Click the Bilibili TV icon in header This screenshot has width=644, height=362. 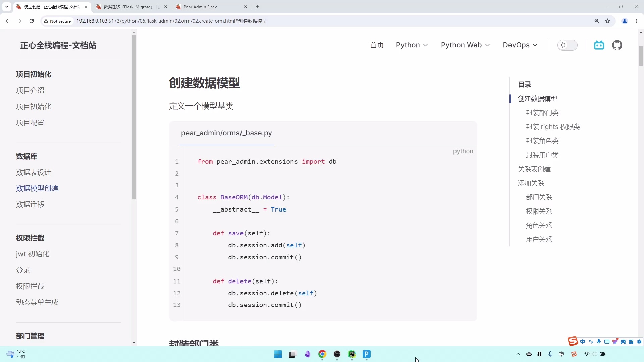[599, 45]
